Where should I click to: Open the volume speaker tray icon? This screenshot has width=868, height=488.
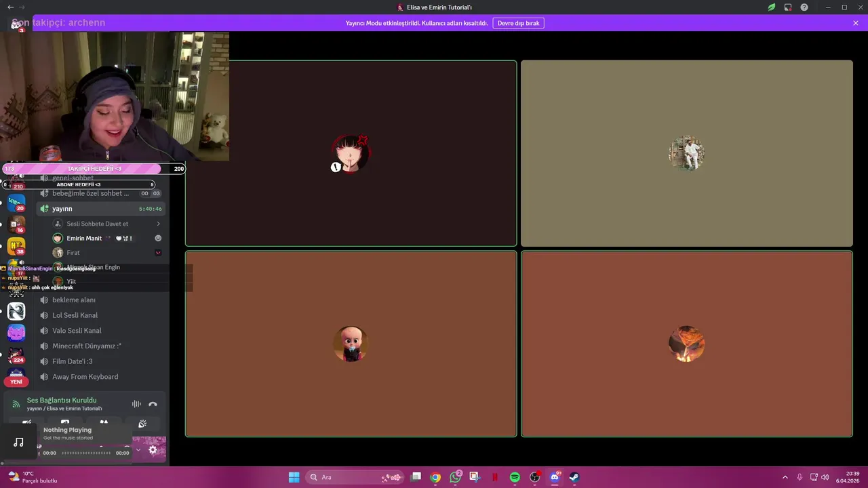coord(825,477)
